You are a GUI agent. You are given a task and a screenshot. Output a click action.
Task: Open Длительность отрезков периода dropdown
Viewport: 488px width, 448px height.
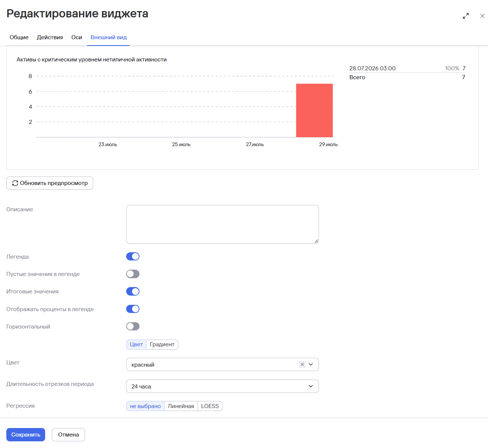pos(222,386)
